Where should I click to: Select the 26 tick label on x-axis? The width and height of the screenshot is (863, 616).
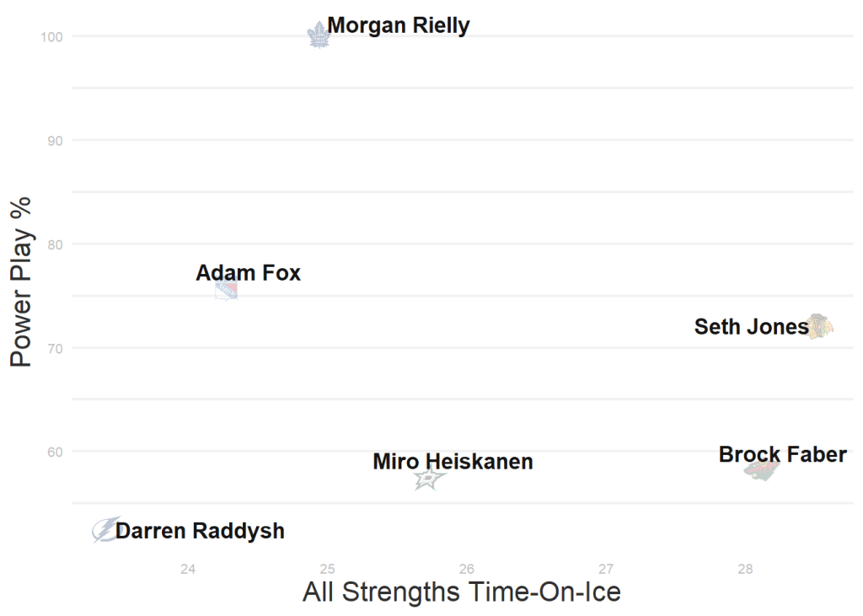467,570
